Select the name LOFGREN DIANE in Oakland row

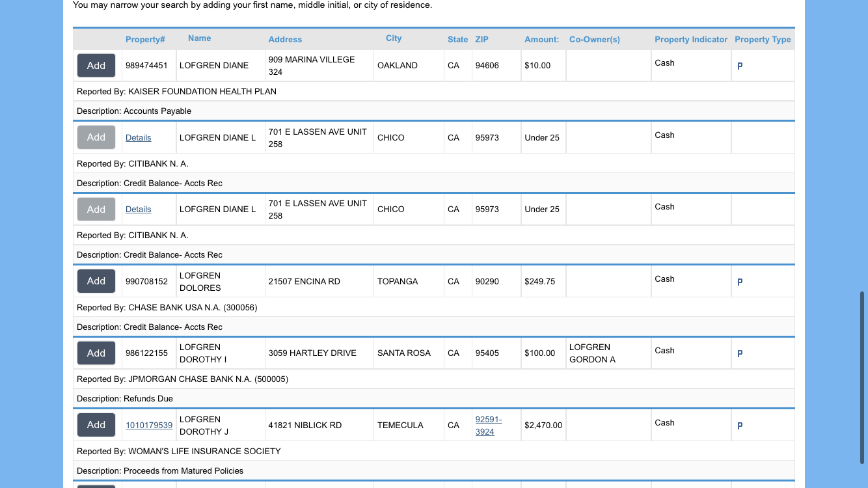(x=214, y=66)
